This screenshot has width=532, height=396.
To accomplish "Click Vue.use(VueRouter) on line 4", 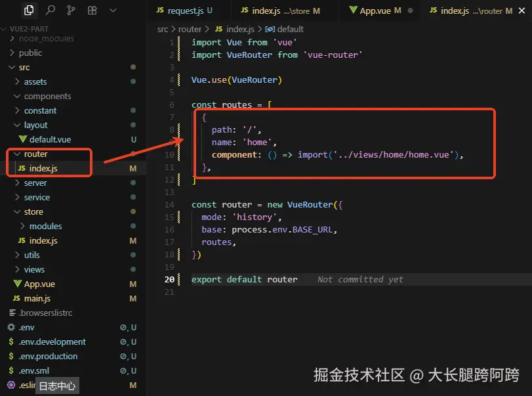I will (237, 80).
